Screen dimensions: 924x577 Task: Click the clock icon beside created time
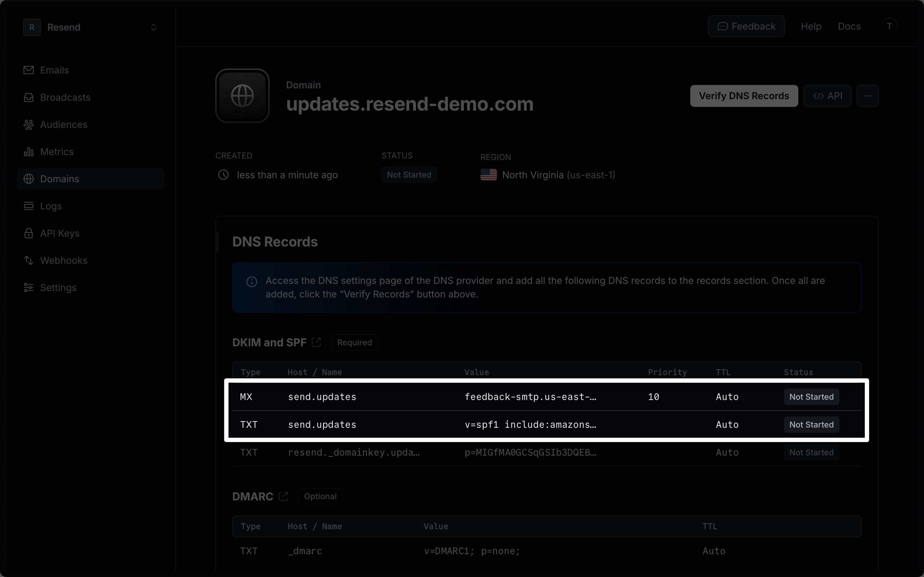coord(223,175)
